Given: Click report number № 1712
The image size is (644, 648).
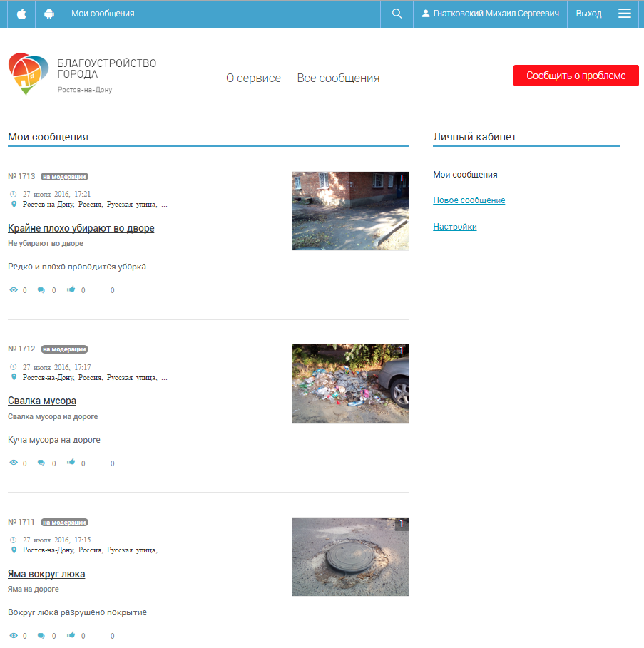Looking at the screenshot, I should click(x=21, y=349).
